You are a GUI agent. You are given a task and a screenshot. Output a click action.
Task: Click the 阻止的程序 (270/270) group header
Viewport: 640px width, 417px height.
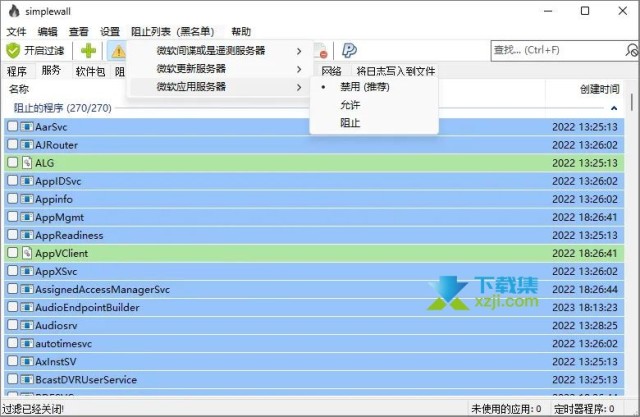tap(62, 108)
